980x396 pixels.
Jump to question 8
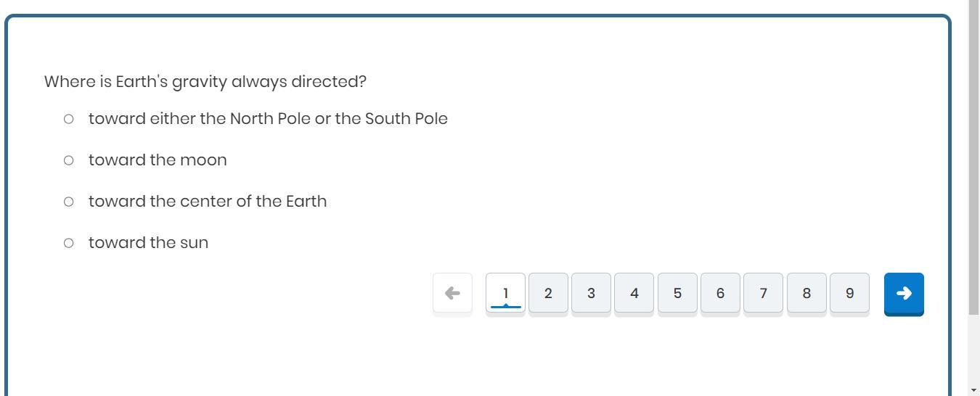806,293
